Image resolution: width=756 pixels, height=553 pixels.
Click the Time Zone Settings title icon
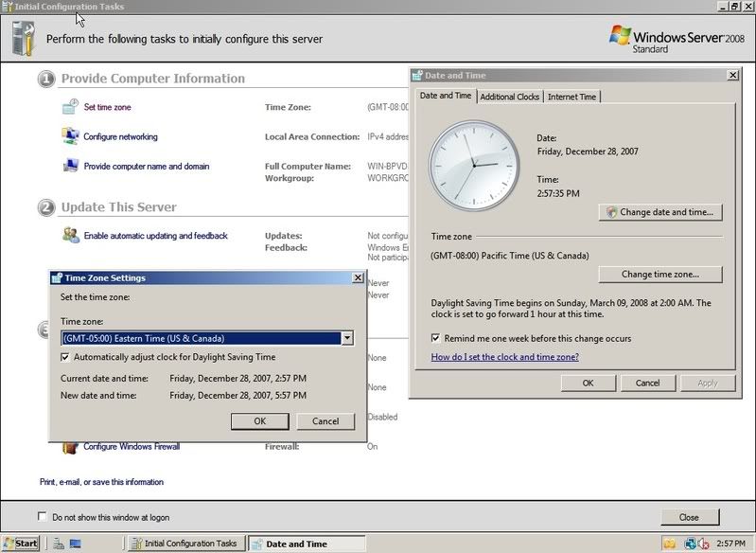tap(57, 277)
